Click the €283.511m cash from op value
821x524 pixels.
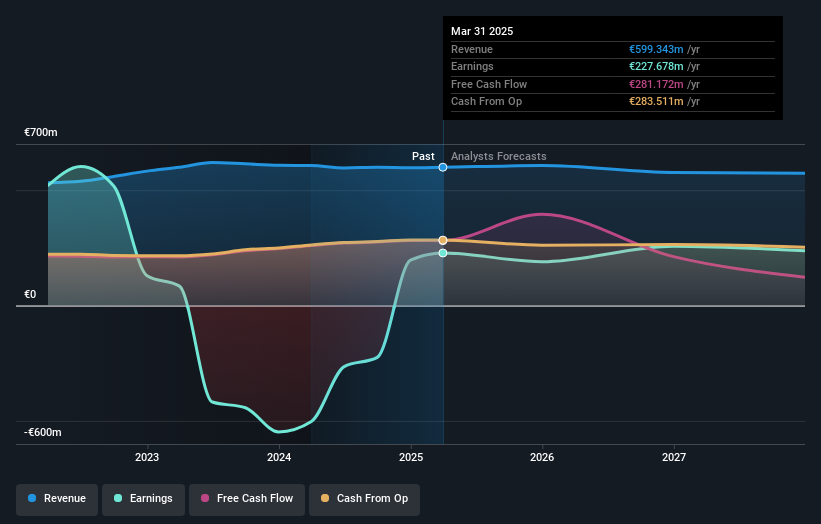point(656,102)
